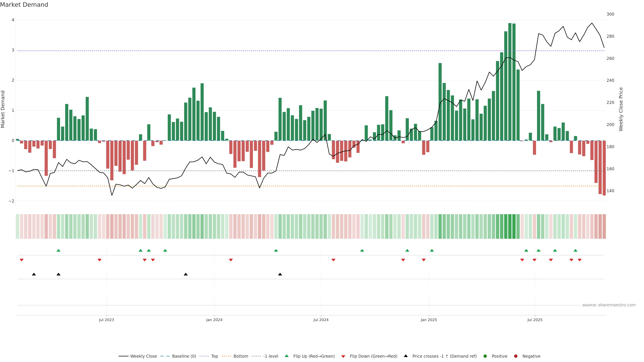Click the red Negative legend dot
644x362 pixels.
[516, 356]
